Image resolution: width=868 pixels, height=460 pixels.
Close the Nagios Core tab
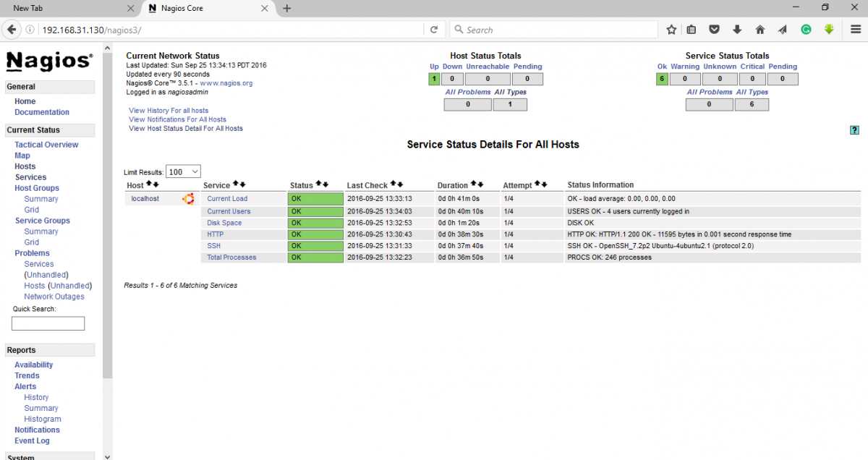265,8
